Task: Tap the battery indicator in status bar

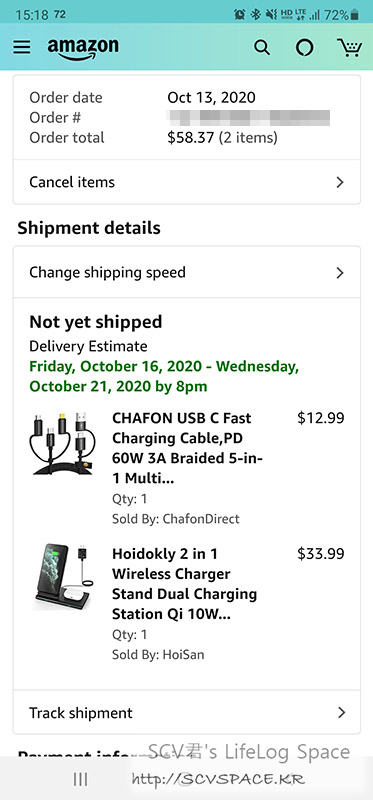Action: (x=355, y=15)
